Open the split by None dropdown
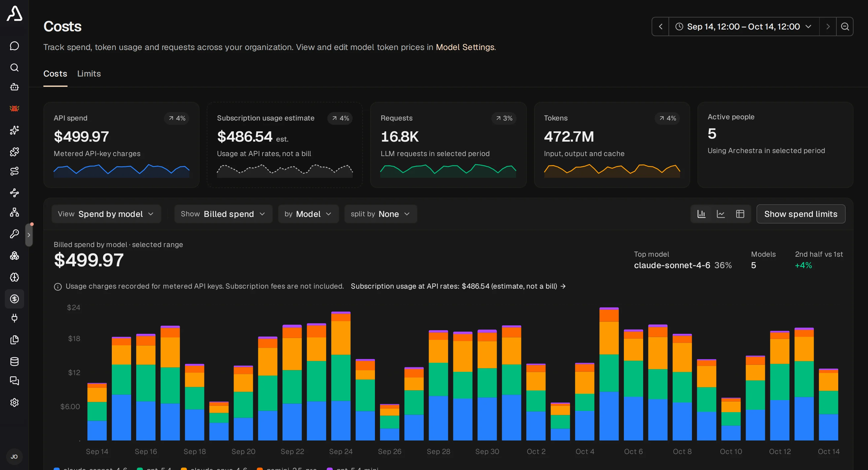This screenshot has width=868, height=470. [x=380, y=214]
